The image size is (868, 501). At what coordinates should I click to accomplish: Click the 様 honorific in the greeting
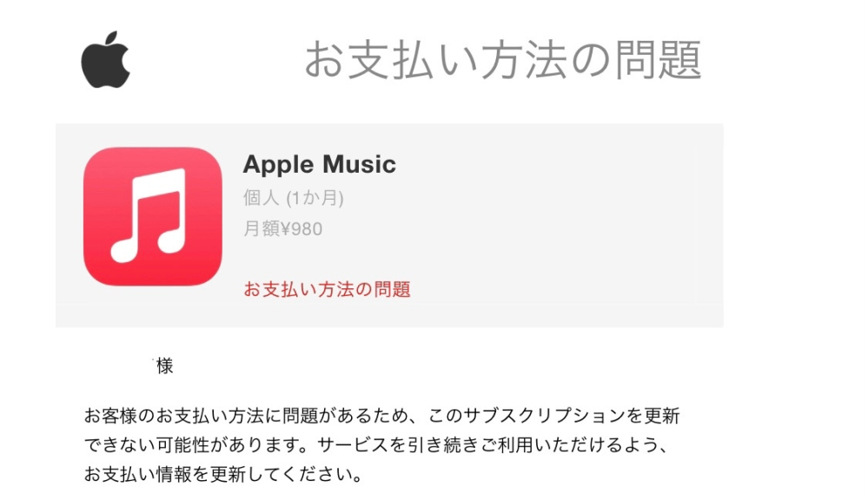[164, 366]
